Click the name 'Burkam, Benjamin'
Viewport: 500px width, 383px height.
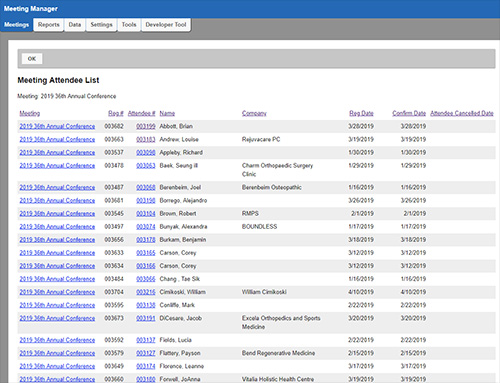183,240
